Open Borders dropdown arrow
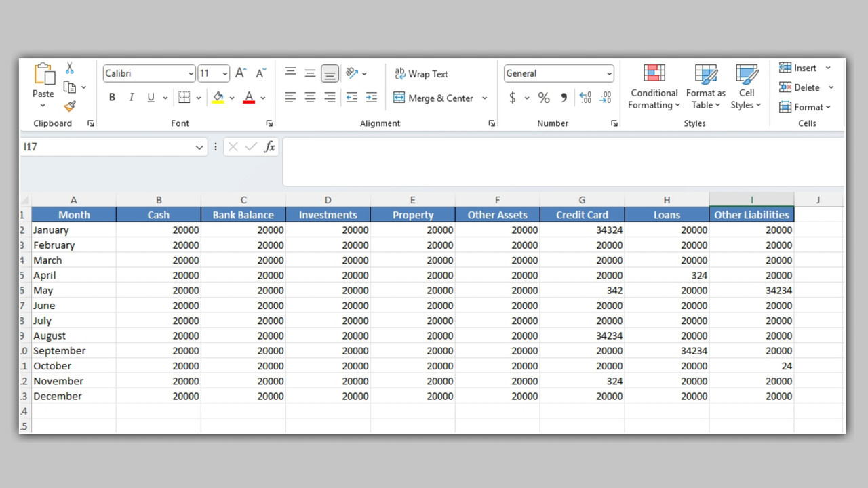The height and width of the screenshot is (488, 868). pos(199,98)
